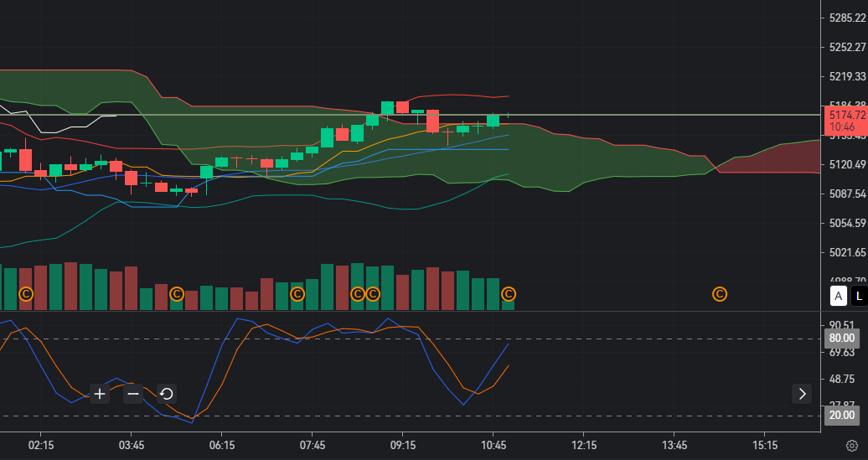Click the leftmost orange C event marker
Image resolution: width=868 pixels, height=460 pixels.
tap(26, 294)
